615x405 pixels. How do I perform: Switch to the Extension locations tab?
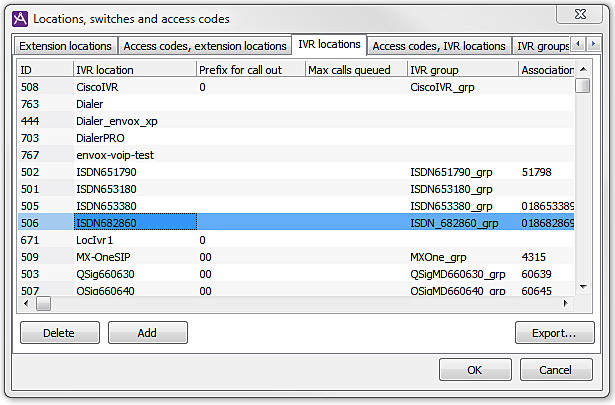click(x=66, y=46)
